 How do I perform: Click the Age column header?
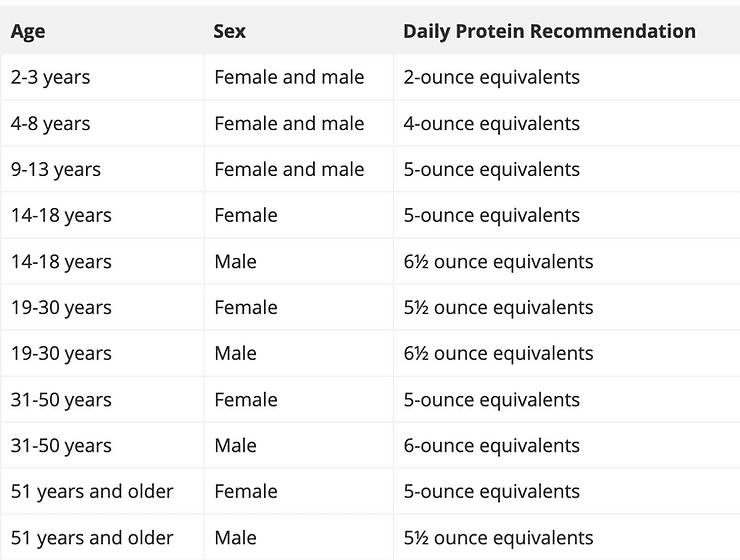[28, 32]
